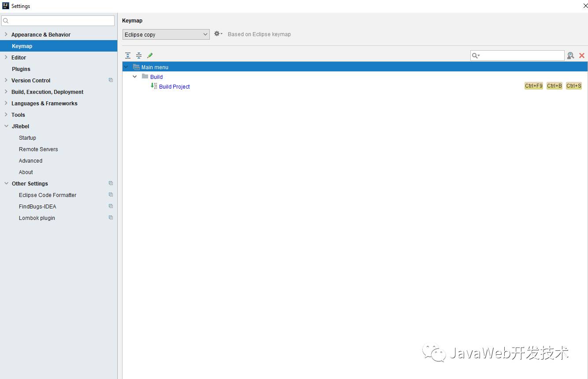Collapse the Other Settings section
The width and height of the screenshot is (588, 379).
point(6,183)
